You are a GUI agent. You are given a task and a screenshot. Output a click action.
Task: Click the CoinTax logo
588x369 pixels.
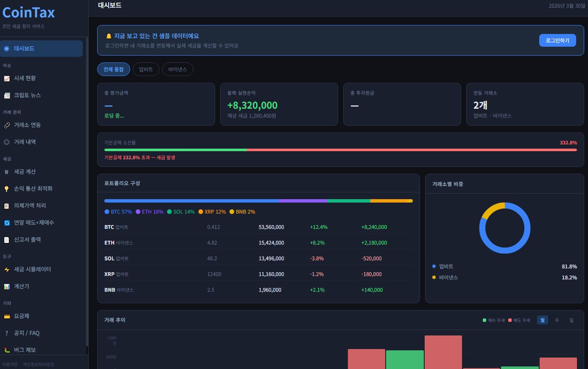pos(28,12)
